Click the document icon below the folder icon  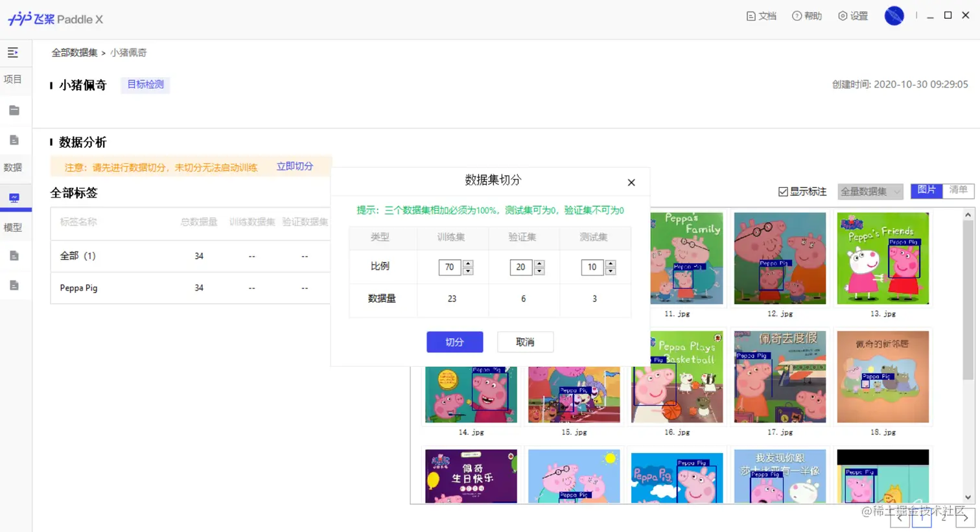click(x=14, y=140)
